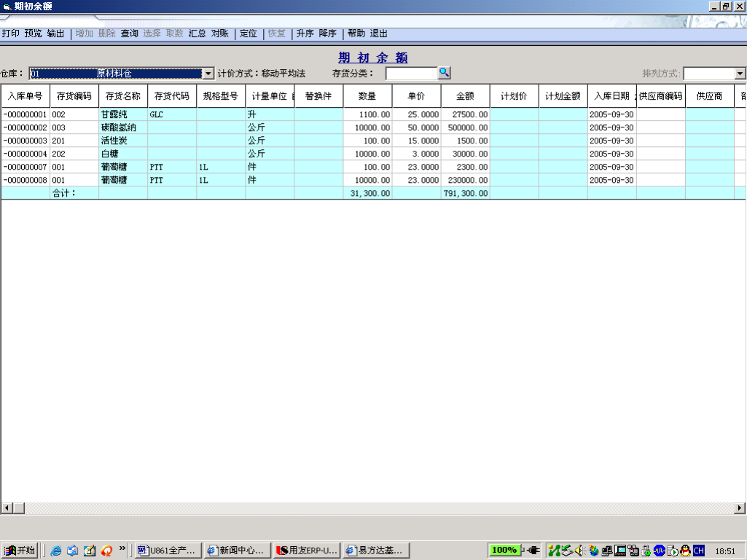Click the 存货分类 input field
This screenshot has width=747, height=560.
[412, 74]
